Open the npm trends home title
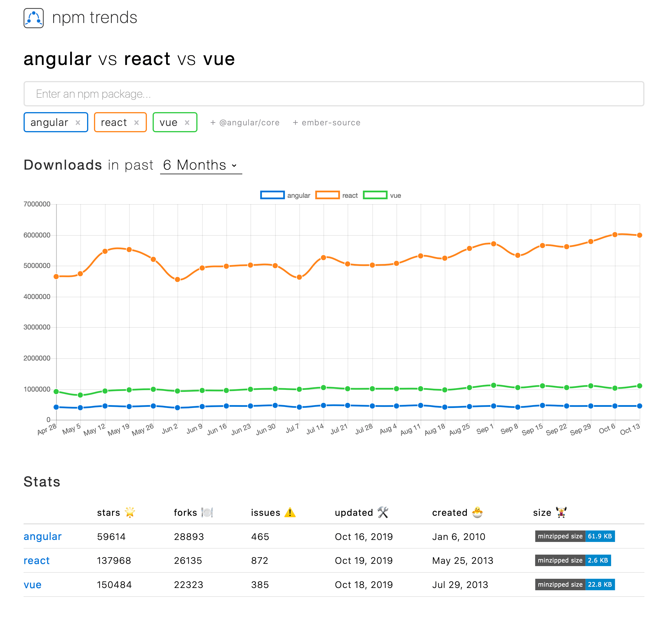 (x=95, y=17)
